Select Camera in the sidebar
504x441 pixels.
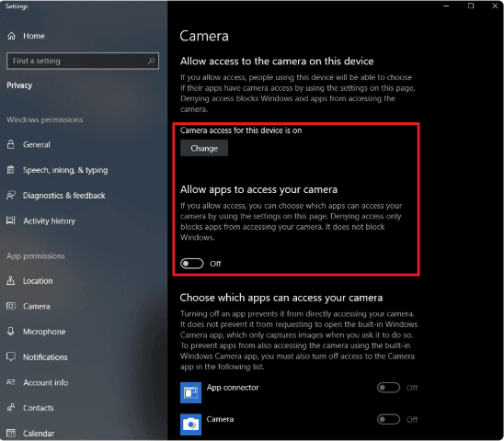click(x=36, y=306)
